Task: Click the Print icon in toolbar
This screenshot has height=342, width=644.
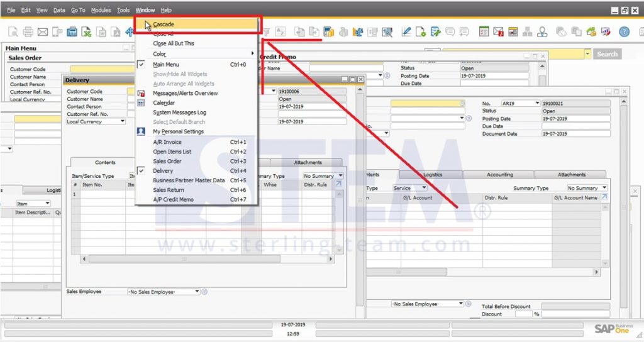Action: click(x=28, y=32)
